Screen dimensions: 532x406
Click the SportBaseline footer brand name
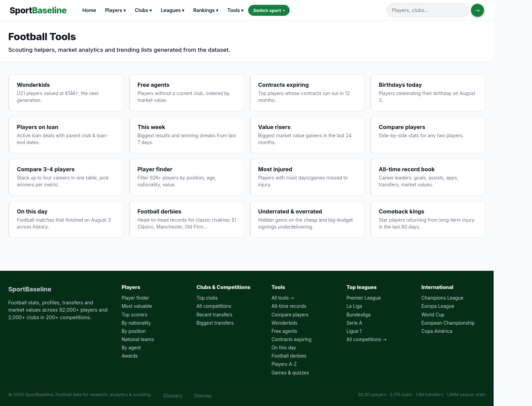click(30, 289)
